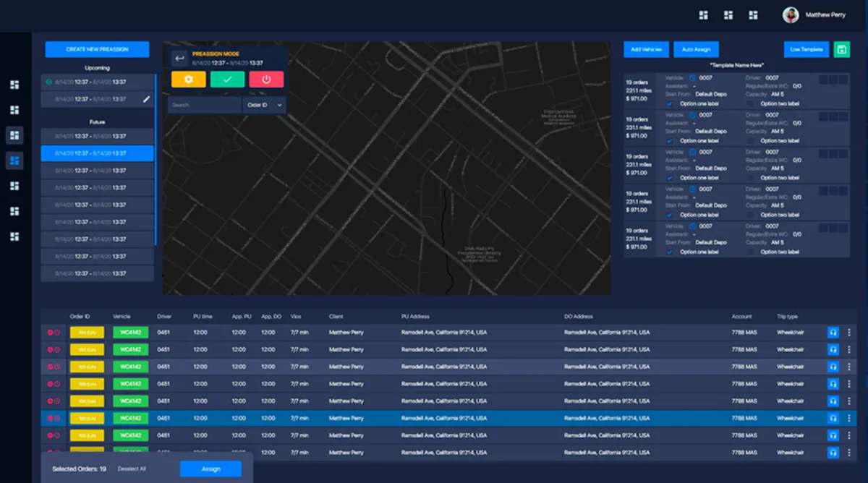868x483 pixels.
Task: Click the blue scrollbar beside the schedule list
Action: (x=156, y=159)
